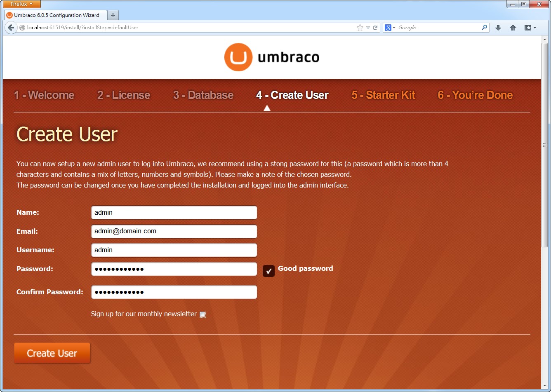The width and height of the screenshot is (551, 392).
Task: Click the search magnifier icon
Action: [484, 28]
